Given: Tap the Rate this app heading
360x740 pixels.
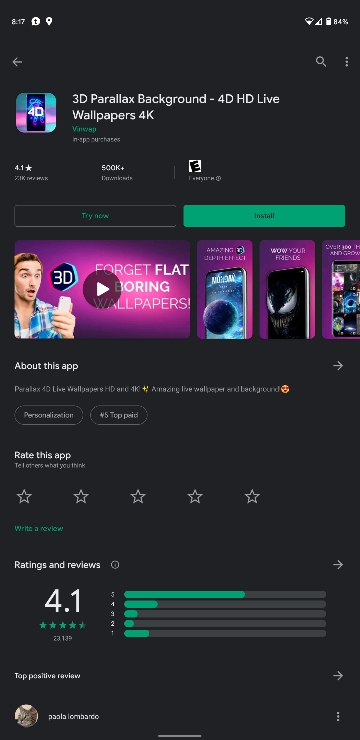Looking at the screenshot, I should pos(42,455).
